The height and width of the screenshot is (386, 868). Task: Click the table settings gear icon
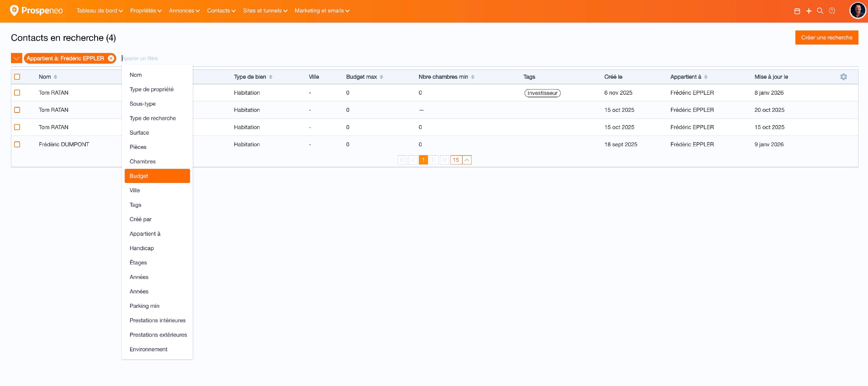[843, 77]
